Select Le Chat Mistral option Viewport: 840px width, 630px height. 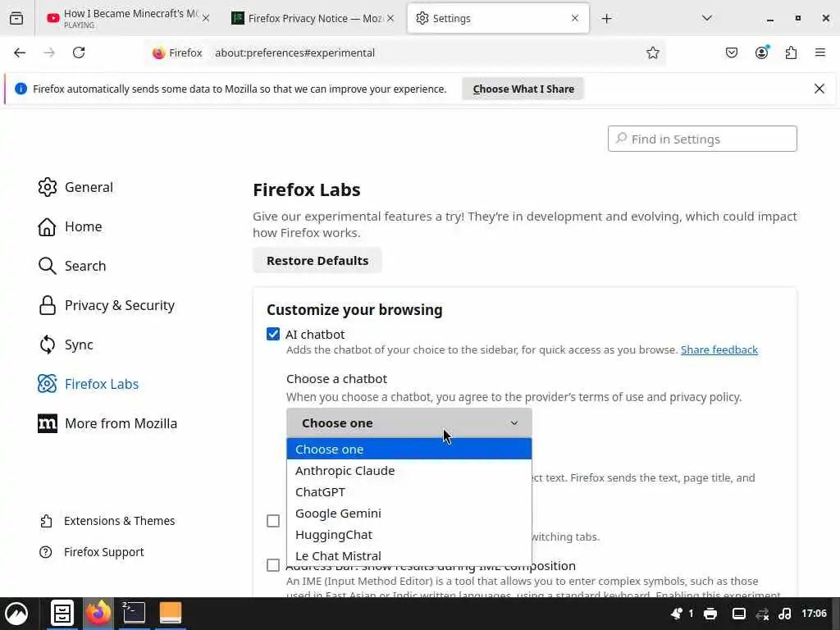409,556
